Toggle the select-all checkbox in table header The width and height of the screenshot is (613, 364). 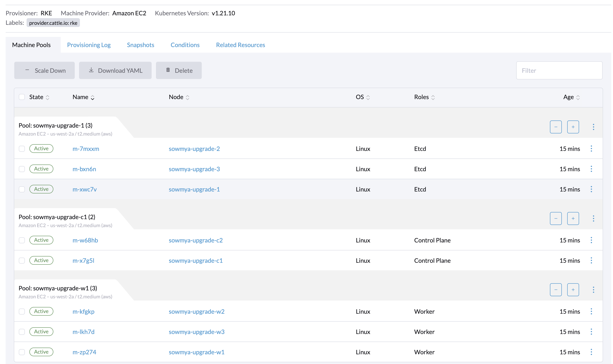tap(22, 97)
